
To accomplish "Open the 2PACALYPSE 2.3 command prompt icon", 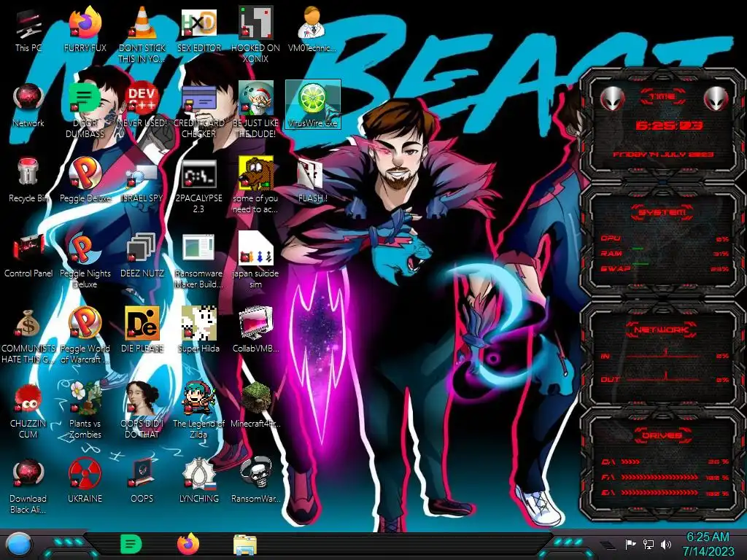I will 198,184.
